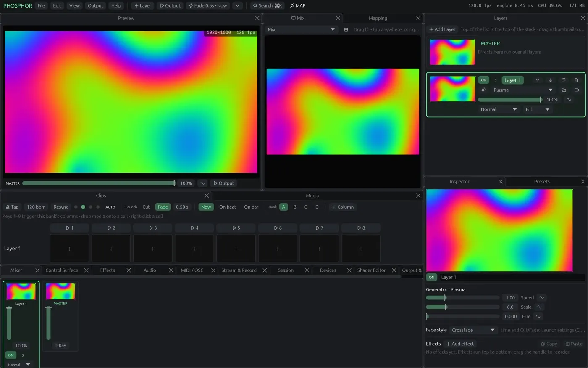Adjust the MASTER opacity slider under preview
588x368 pixels.
tap(99, 183)
